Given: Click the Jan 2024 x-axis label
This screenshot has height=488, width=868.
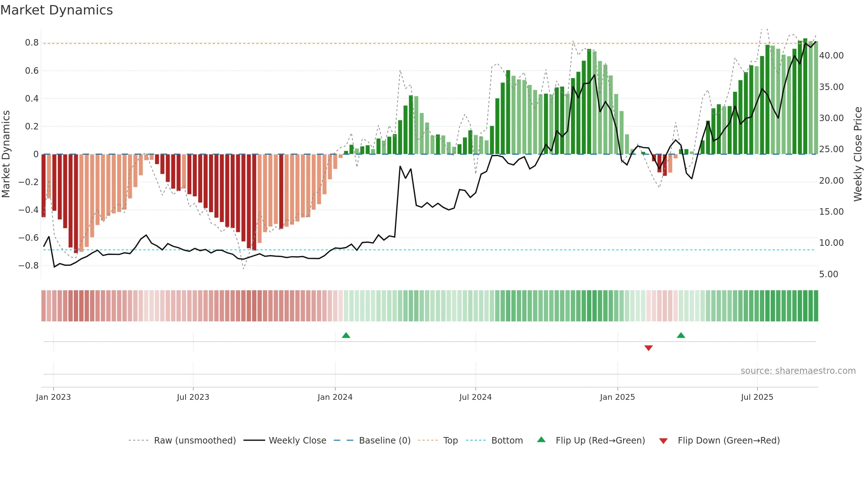Looking at the screenshot, I should pos(335,397).
